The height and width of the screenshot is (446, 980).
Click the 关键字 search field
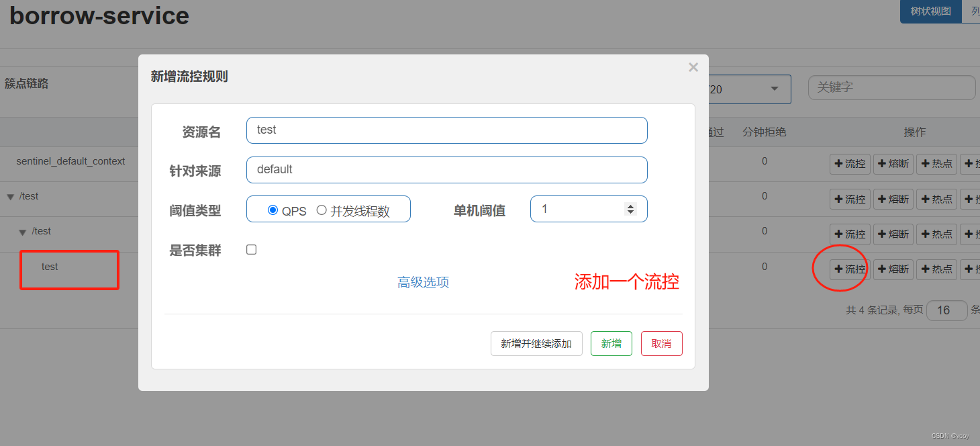[x=891, y=87]
